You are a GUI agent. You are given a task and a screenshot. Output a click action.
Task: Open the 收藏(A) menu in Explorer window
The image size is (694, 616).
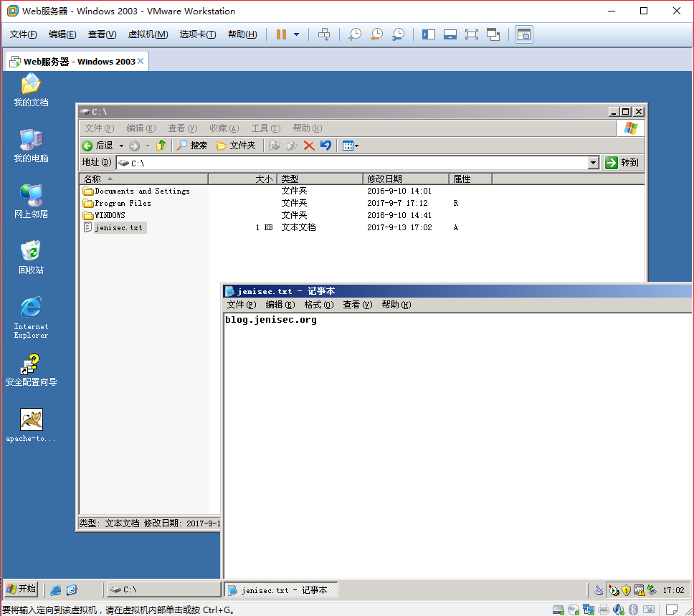(224, 128)
